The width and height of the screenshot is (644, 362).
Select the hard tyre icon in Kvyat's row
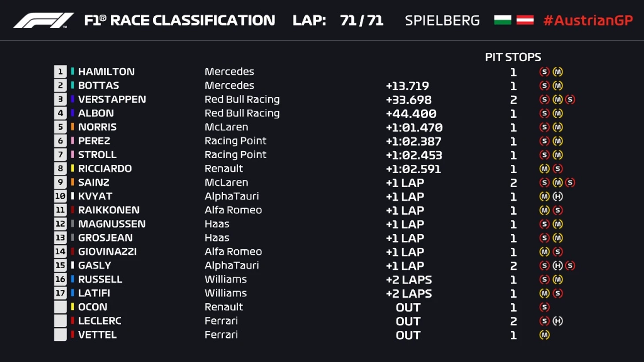(558, 197)
